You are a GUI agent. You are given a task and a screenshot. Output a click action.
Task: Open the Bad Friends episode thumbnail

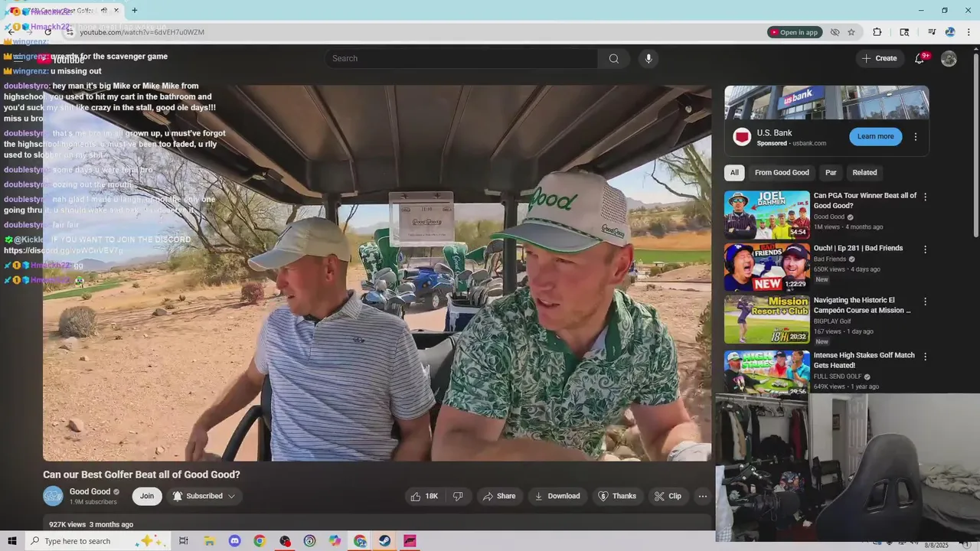[766, 267]
